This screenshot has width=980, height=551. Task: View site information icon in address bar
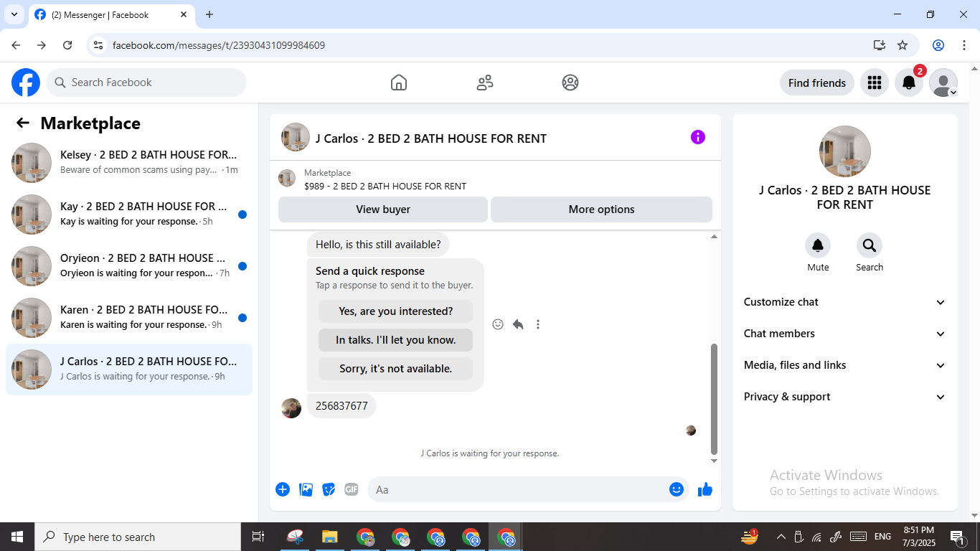(x=99, y=45)
